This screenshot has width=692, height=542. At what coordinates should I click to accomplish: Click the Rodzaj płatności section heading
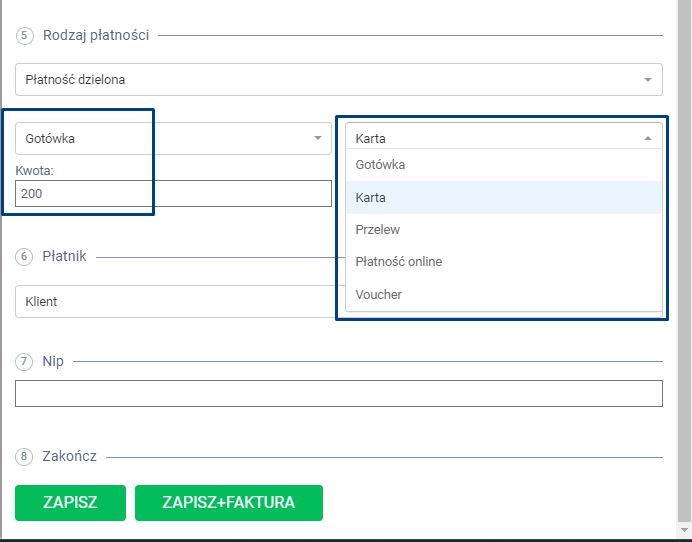tap(96, 35)
